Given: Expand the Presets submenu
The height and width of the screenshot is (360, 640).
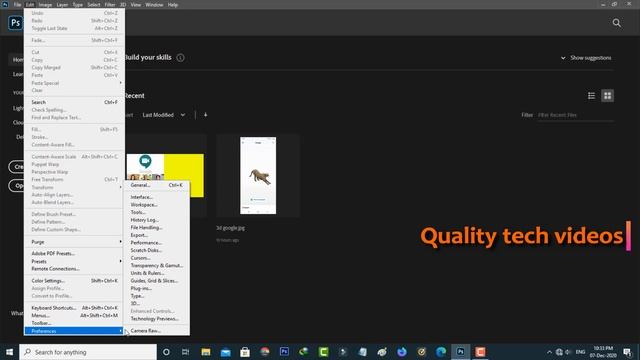Looking at the screenshot, I should [74, 261].
